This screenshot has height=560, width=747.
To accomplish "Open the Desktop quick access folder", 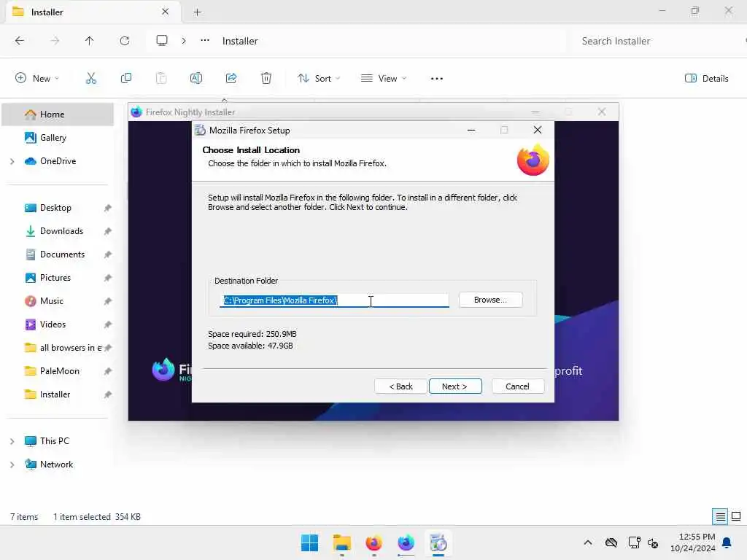I will 55,208.
